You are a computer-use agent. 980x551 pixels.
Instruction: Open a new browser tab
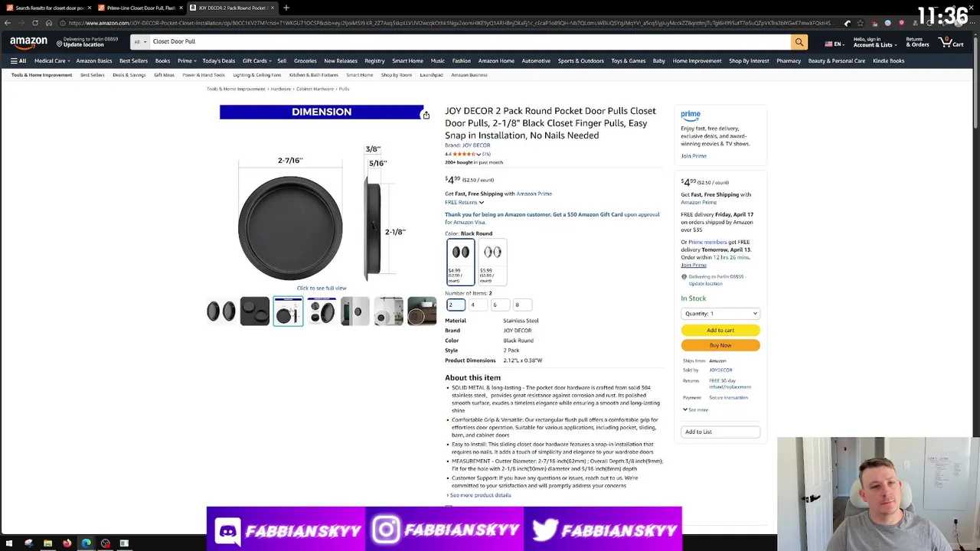(286, 8)
